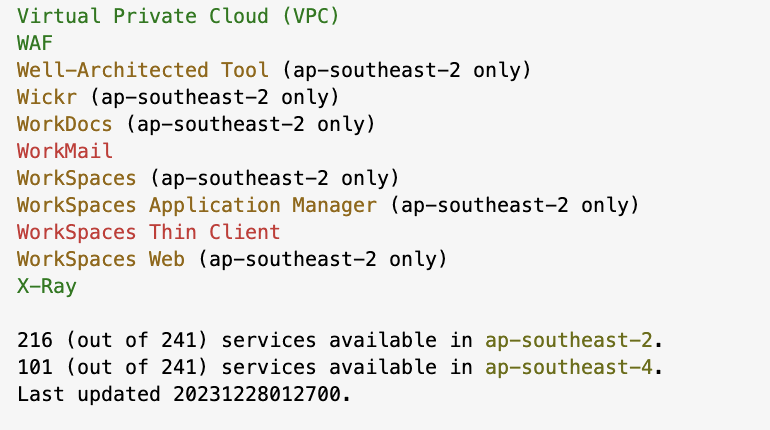Image resolution: width=770 pixels, height=430 pixels.
Task: Click the red WorkMail entry
Action: [64, 151]
